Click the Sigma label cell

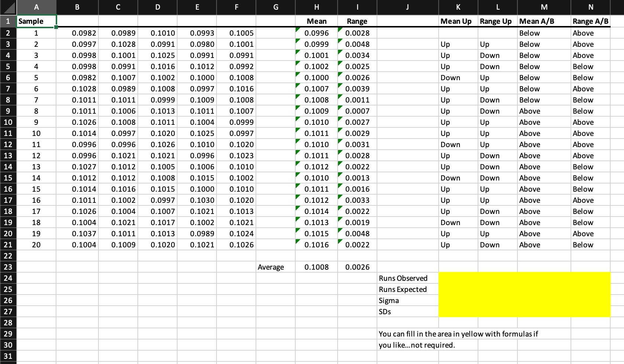pos(408,300)
